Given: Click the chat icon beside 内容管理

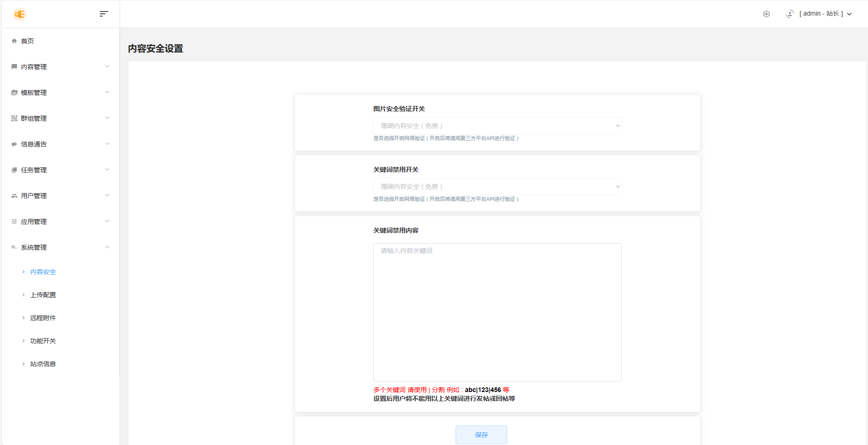Looking at the screenshot, I should coord(14,67).
